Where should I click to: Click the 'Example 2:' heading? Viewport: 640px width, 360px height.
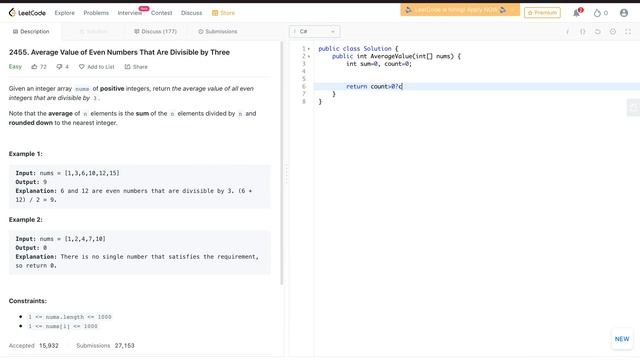pos(25,220)
